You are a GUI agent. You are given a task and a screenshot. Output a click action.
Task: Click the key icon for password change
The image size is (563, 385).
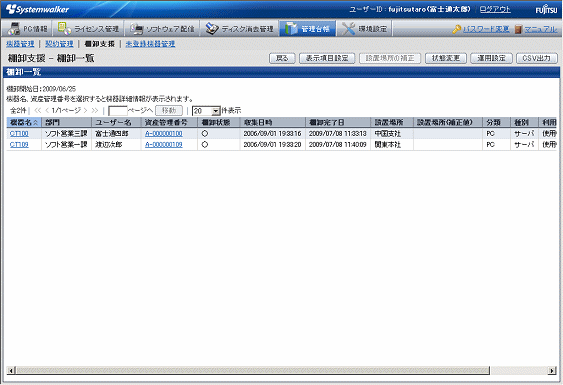point(457,29)
